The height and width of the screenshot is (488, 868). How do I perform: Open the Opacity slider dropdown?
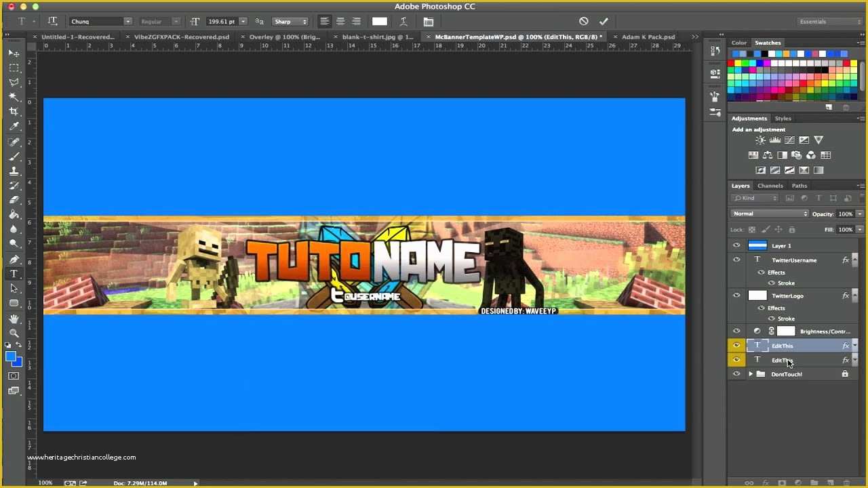(x=859, y=213)
